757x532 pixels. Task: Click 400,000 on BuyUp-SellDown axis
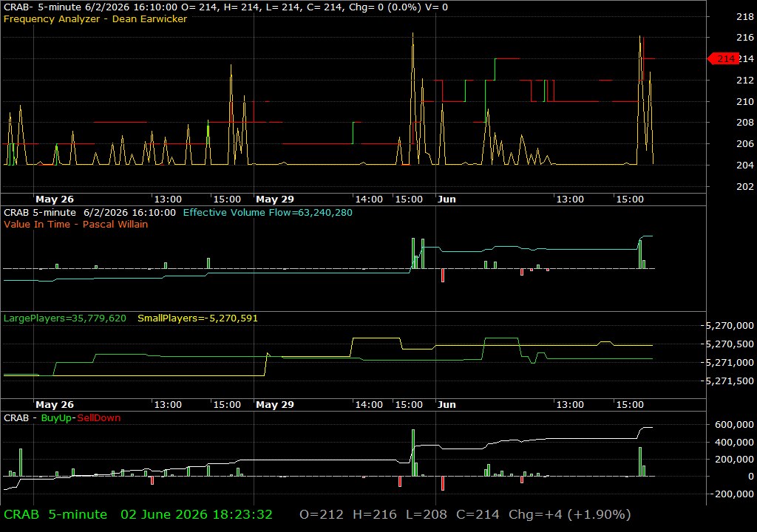point(734,442)
